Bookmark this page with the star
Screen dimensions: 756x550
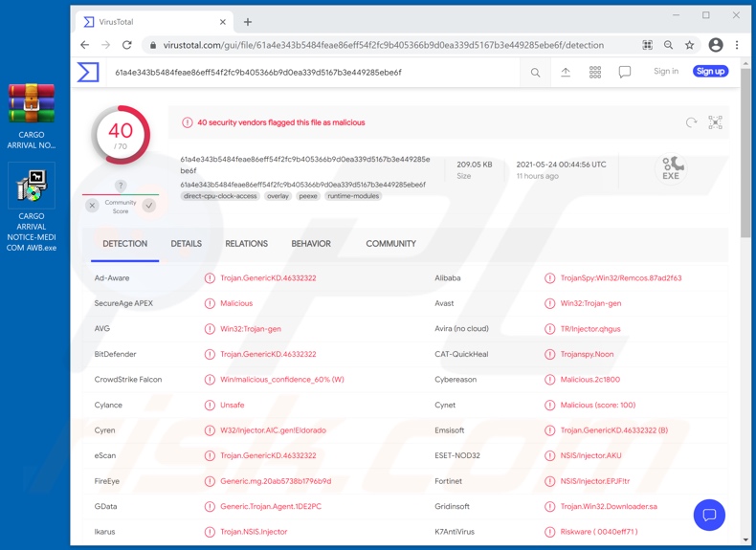click(689, 45)
